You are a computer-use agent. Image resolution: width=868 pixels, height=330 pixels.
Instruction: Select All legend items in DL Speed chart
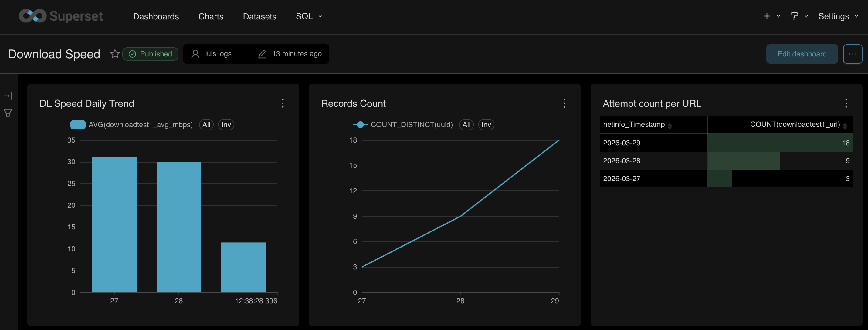[206, 125]
